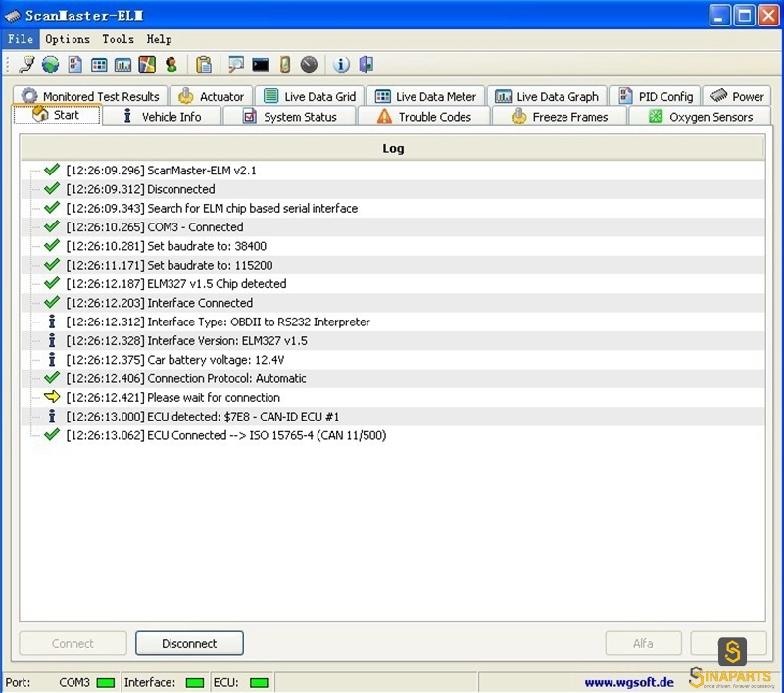Select 'Connection Protocol: Automatic' row

(393, 379)
